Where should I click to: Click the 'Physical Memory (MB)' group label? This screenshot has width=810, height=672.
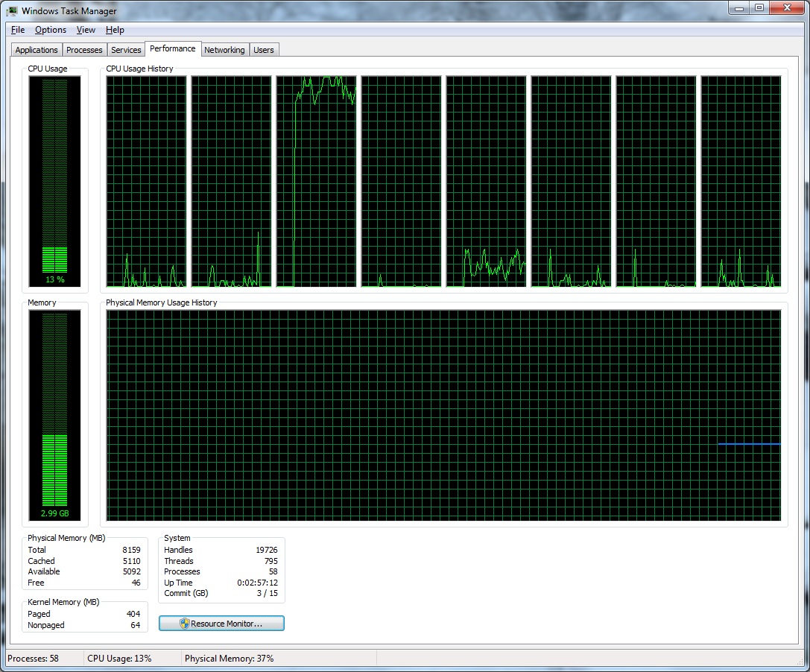pyautogui.click(x=66, y=538)
